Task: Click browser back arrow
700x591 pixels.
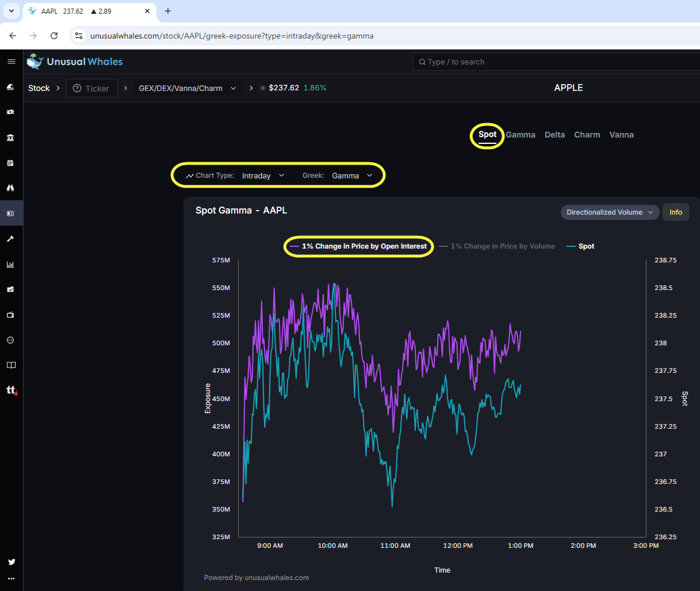Action: point(13,36)
